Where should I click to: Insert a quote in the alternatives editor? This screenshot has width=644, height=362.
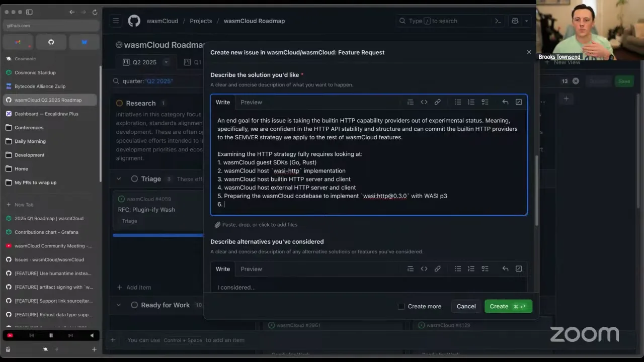click(411, 269)
